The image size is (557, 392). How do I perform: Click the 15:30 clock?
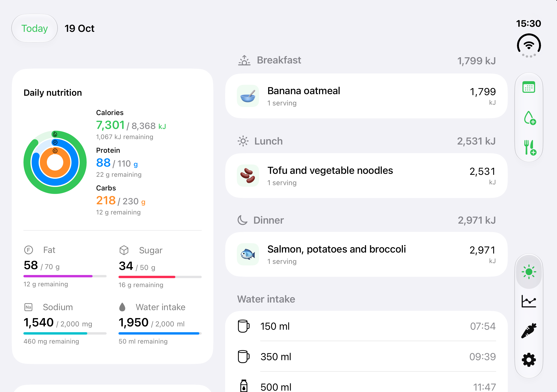click(x=529, y=24)
